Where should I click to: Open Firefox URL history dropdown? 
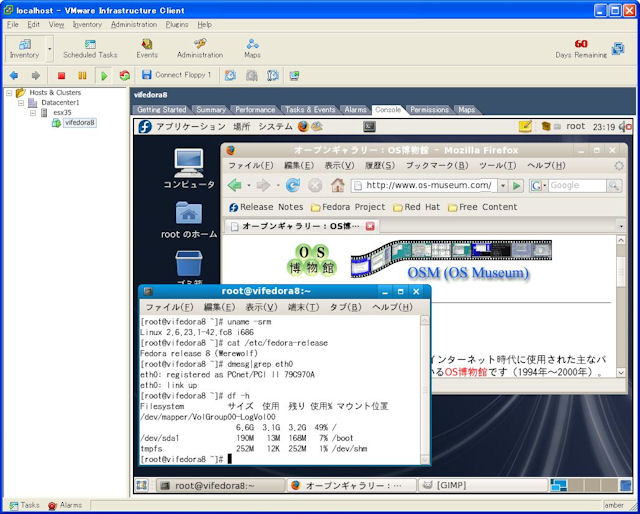[x=503, y=186]
